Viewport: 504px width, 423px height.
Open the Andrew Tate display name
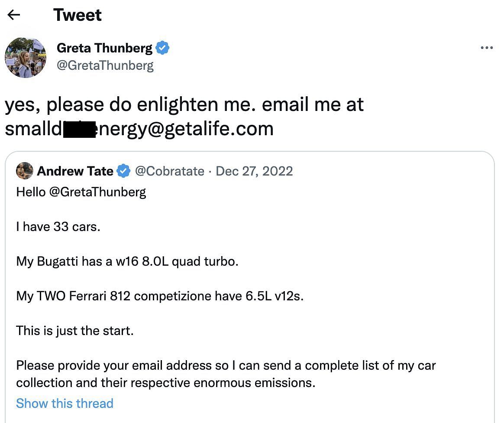(x=75, y=171)
